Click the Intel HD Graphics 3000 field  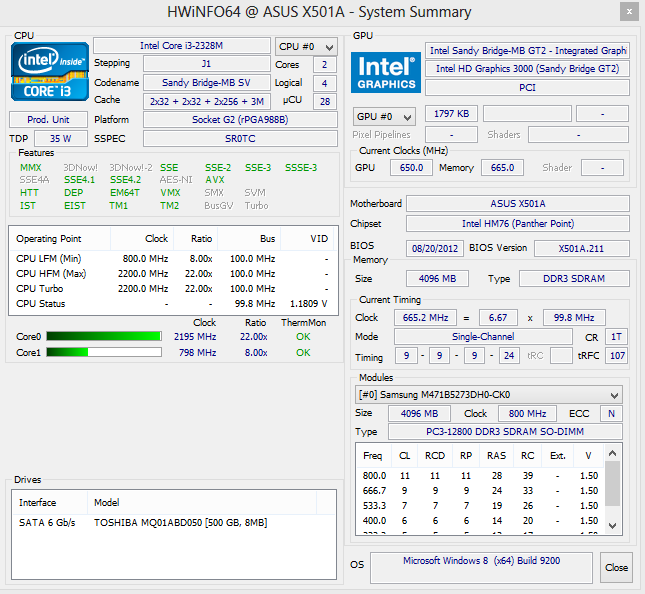pos(527,69)
